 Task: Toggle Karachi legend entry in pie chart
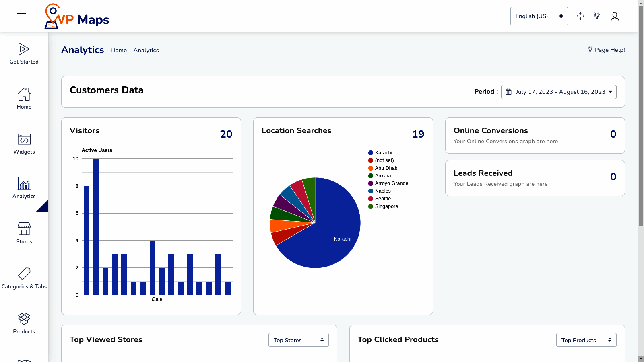[383, 153]
